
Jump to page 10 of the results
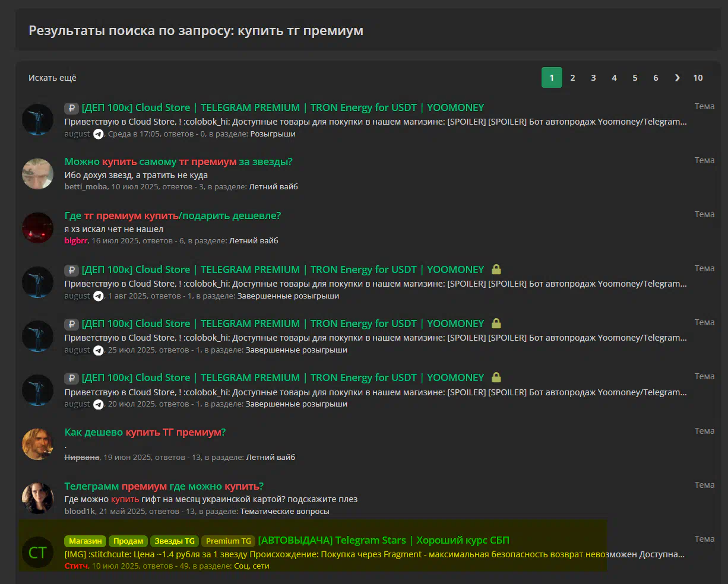[x=698, y=78]
